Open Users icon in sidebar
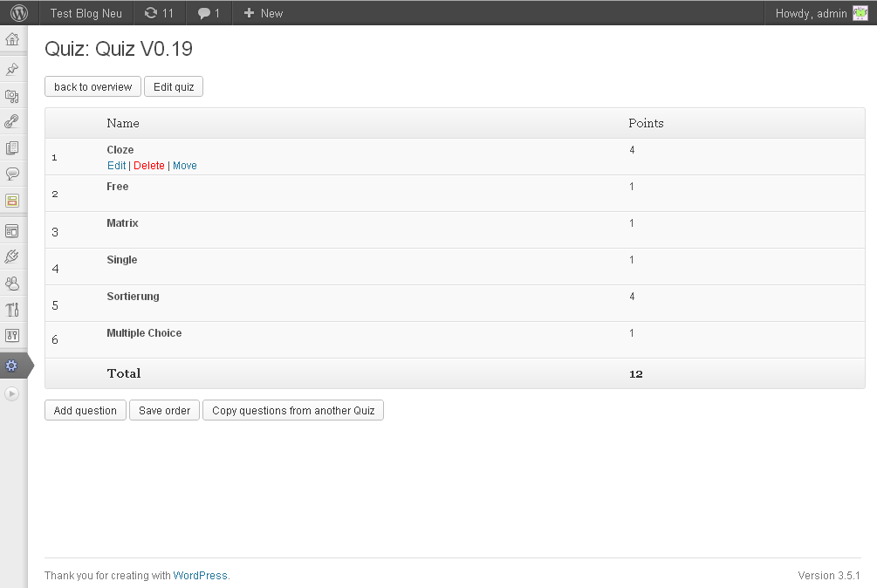Image resolution: width=877 pixels, height=588 pixels. tap(12, 283)
